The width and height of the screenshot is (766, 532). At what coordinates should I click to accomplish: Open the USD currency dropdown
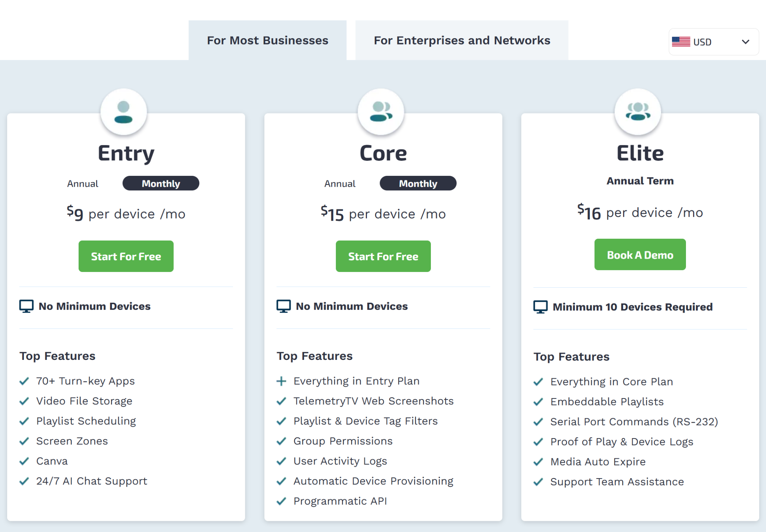714,42
